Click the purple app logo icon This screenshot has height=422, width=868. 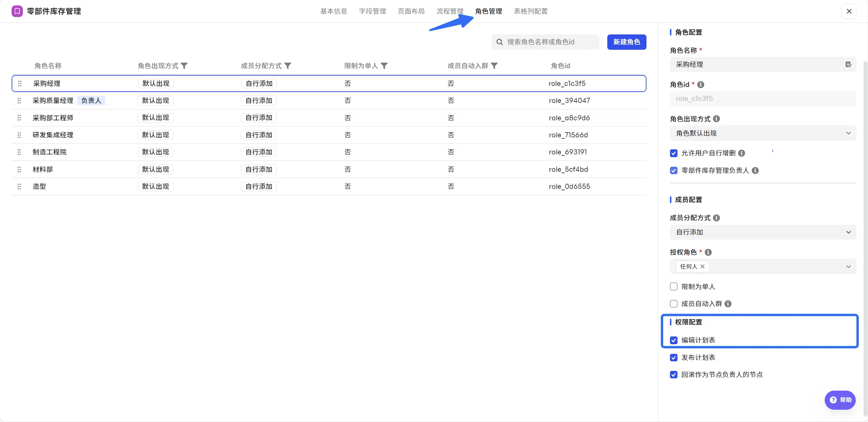click(17, 11)
